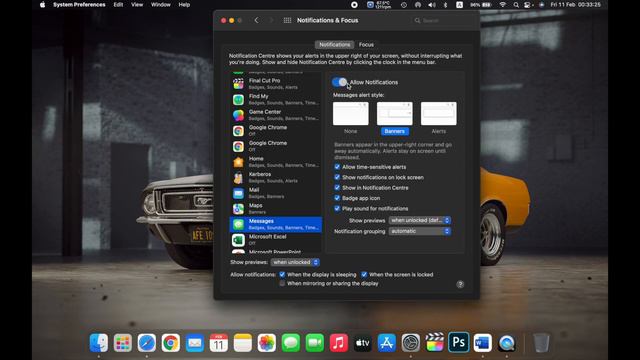Open FaceTime from the dock
Screen dimensions: 640x360
(x=315, y=343)
